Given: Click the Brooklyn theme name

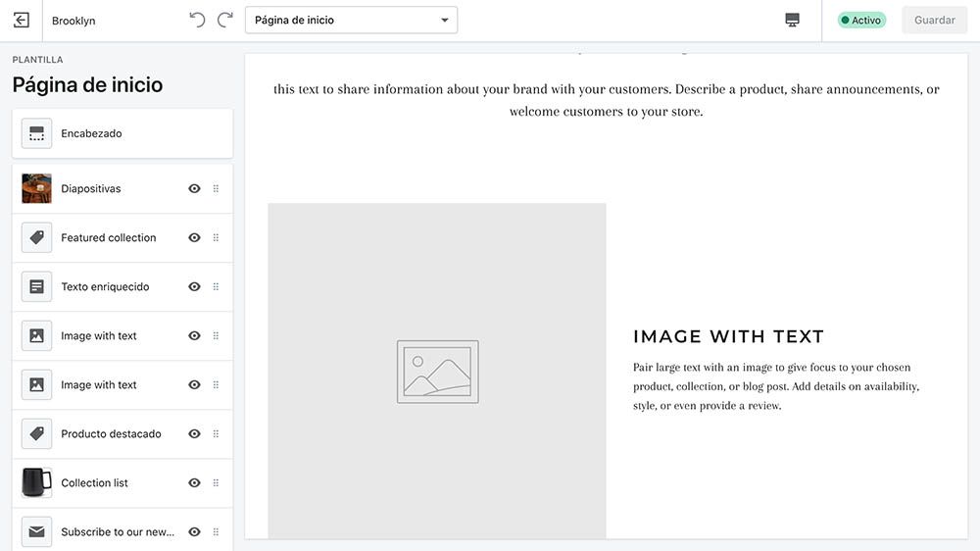Looking at the screenshot, I should [73, 21].
